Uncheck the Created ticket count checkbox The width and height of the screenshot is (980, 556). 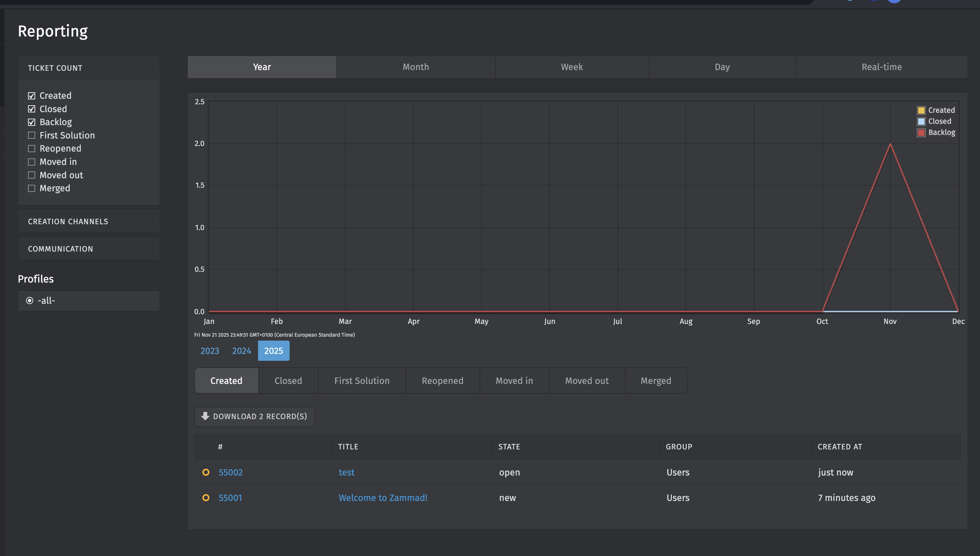32,96
